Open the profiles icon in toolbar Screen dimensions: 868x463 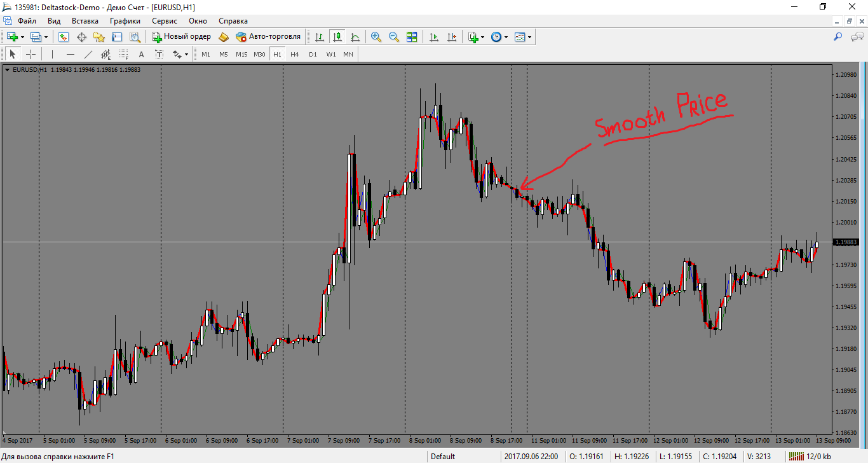pos(36,37)
